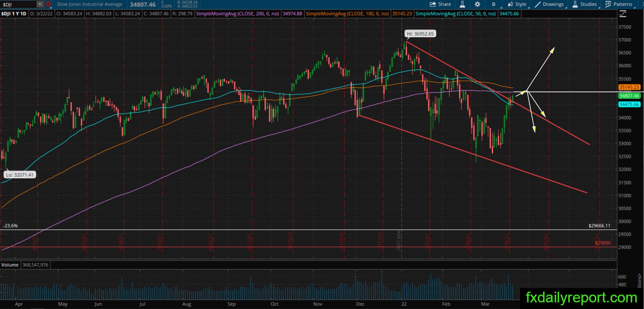Click the 2/18/22 expiration date marker

click(468, 242)
